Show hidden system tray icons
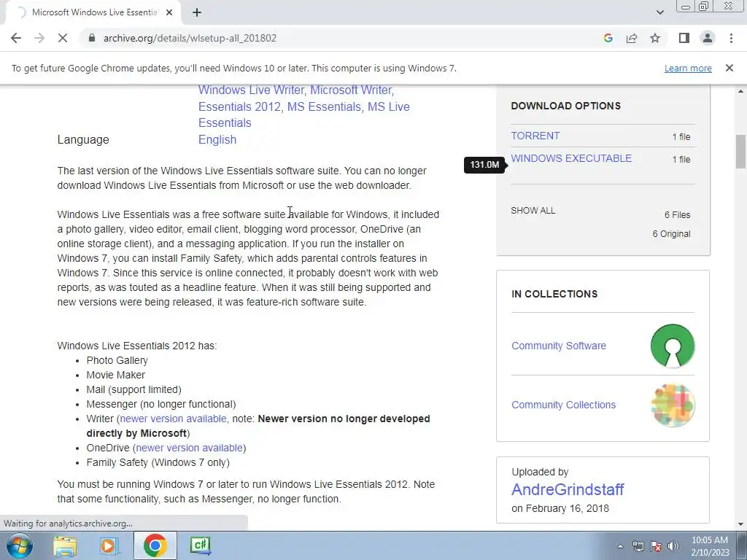The height and width of the screenshot is (560, 747). pyautogui.click(x=620, y=546)
